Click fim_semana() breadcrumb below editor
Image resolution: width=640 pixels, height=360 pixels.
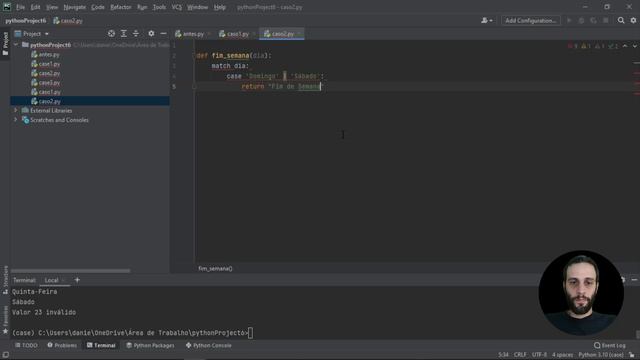pos(215,269)
